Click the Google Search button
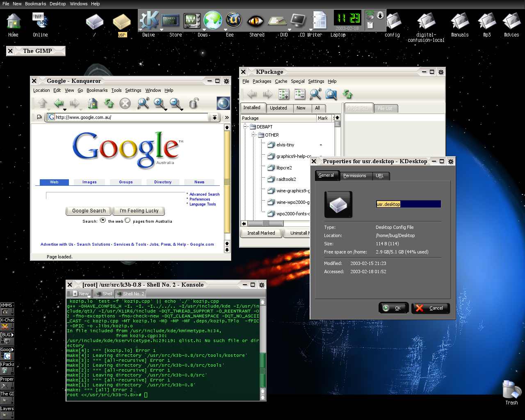 coord(89,211)
